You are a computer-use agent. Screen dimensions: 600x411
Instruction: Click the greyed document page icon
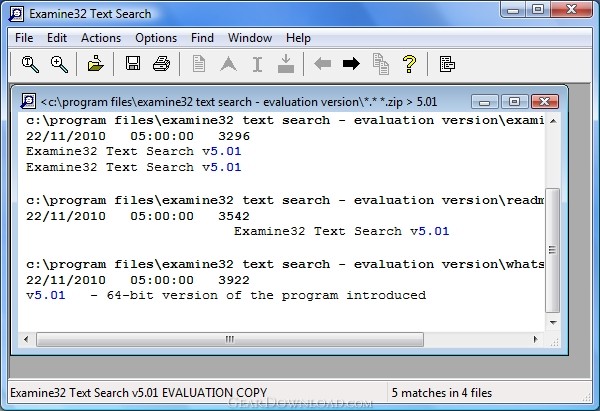click(x=199, y=64)
